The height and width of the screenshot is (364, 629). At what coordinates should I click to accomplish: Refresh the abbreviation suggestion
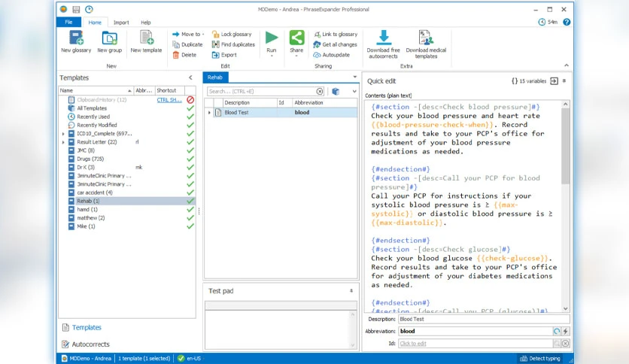(x=557, y=331)
